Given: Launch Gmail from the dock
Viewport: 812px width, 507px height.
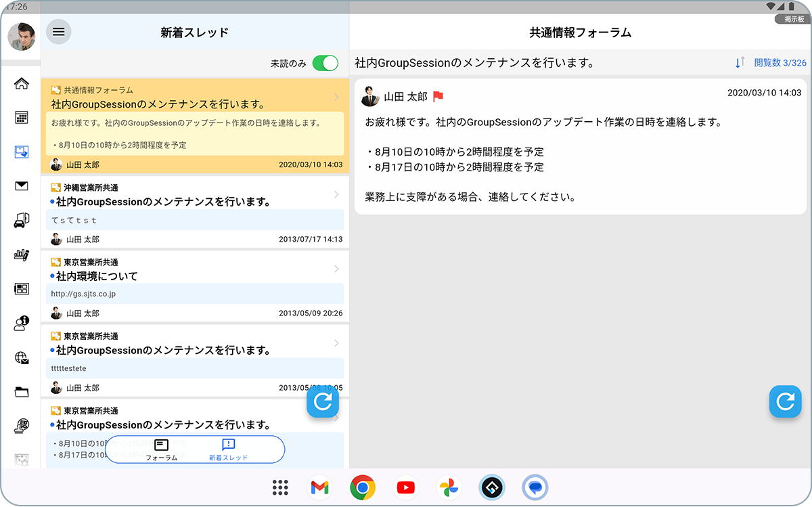Looking at the screenshot, I should pos(319,487).
